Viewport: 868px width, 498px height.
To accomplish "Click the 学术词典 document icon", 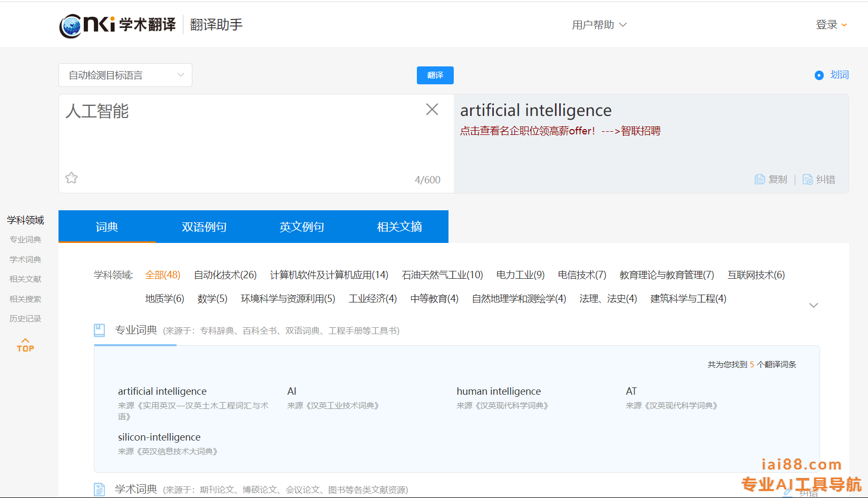I will 99,490.
